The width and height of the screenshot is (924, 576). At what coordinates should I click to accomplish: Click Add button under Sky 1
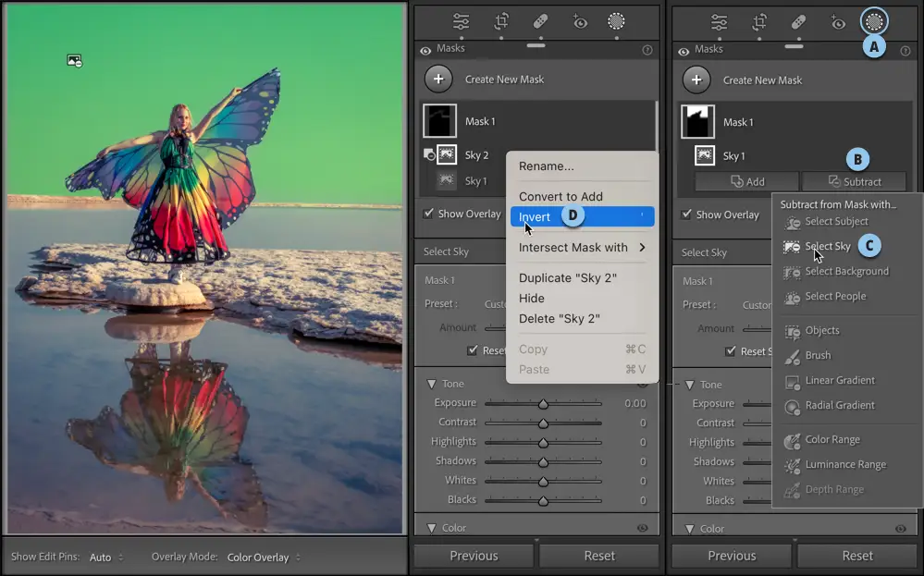point(746,181)
